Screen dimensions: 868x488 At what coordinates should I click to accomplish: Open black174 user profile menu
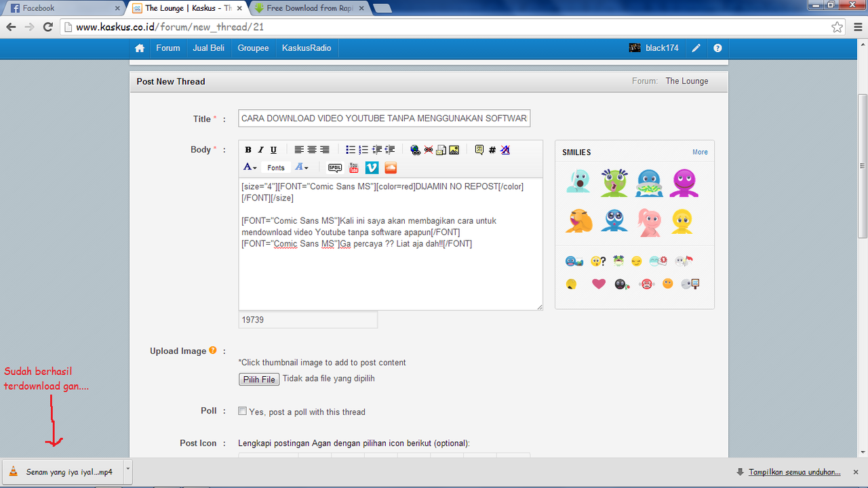(654, 48)
